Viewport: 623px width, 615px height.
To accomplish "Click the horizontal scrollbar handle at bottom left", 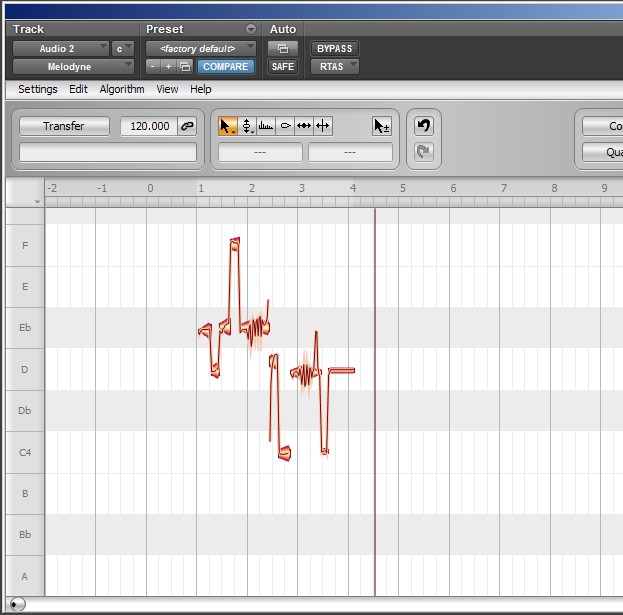I will (17, 603).
